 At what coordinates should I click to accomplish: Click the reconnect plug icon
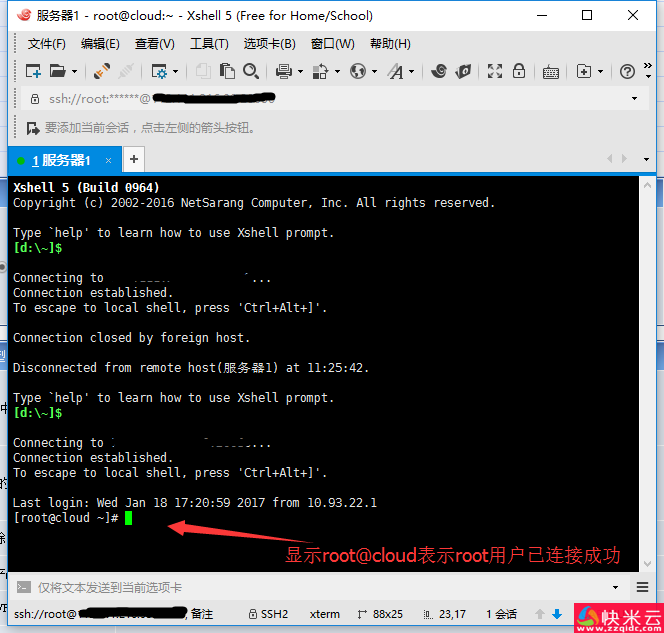(x=102, y=71)
